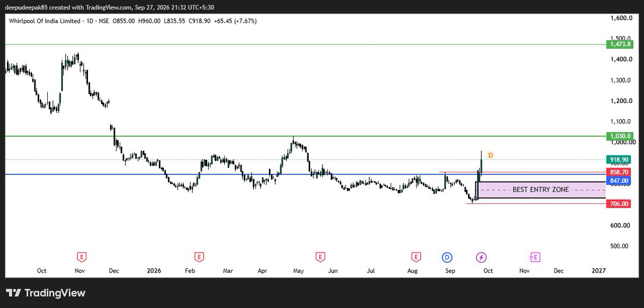Click the 600.00 price axis label
This screenshot has width=644, height=308.
click(x=620, y=225)
